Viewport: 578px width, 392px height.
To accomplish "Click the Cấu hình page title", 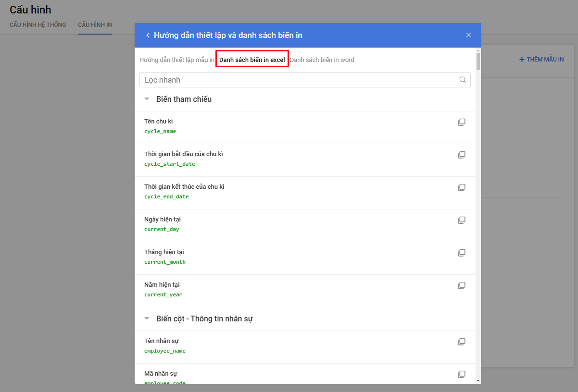I will 30,10.
